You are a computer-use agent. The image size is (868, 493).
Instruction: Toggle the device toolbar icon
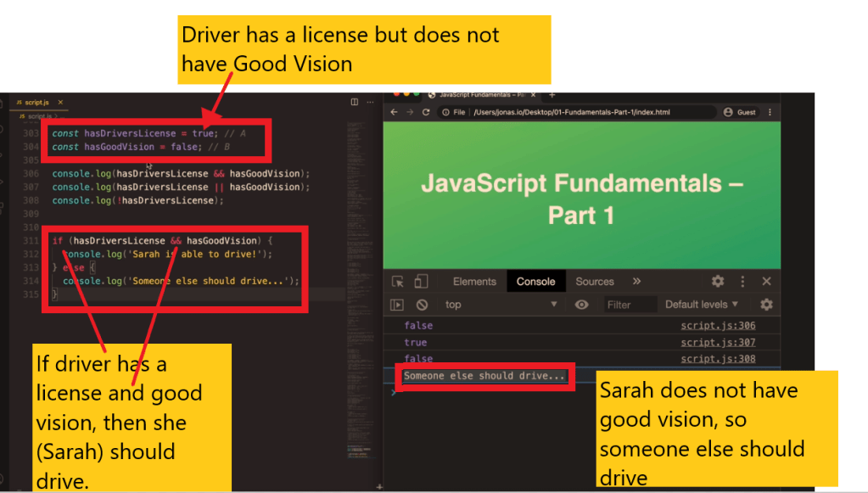tap(421, 282)
